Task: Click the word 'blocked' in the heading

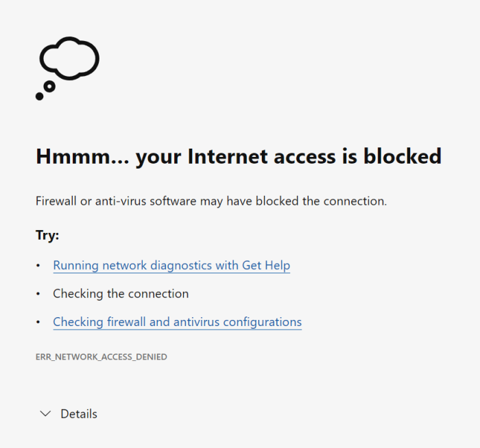Action: [x=403, y=156]
